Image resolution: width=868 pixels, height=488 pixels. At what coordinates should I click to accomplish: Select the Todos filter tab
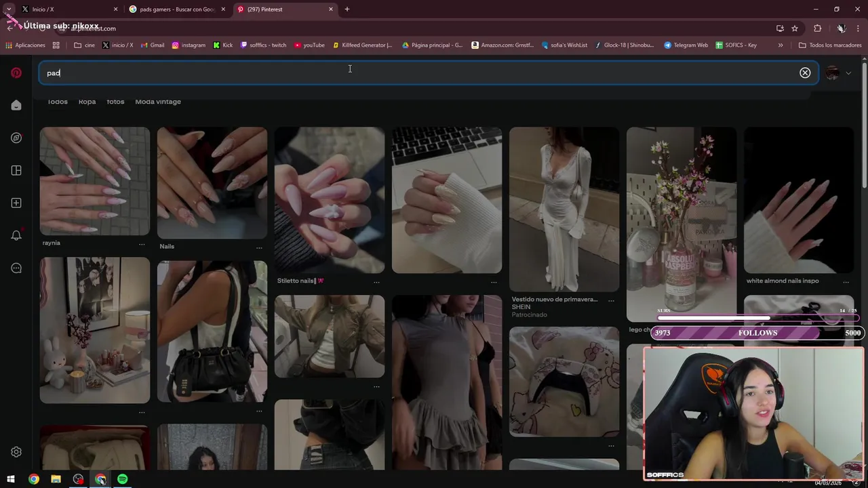pyautogui.click(x=58, y=102)
